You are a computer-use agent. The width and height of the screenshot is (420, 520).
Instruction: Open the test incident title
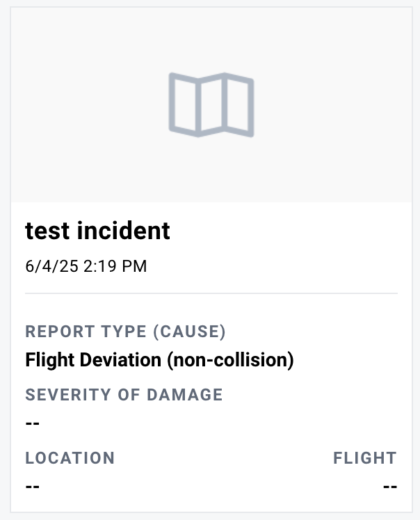[x=97, y=231]
